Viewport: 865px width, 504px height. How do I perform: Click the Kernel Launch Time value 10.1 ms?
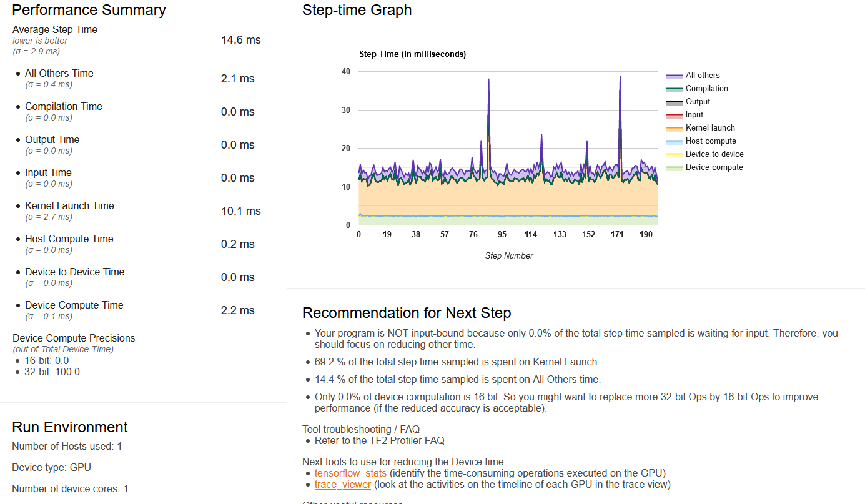point(241,211)
